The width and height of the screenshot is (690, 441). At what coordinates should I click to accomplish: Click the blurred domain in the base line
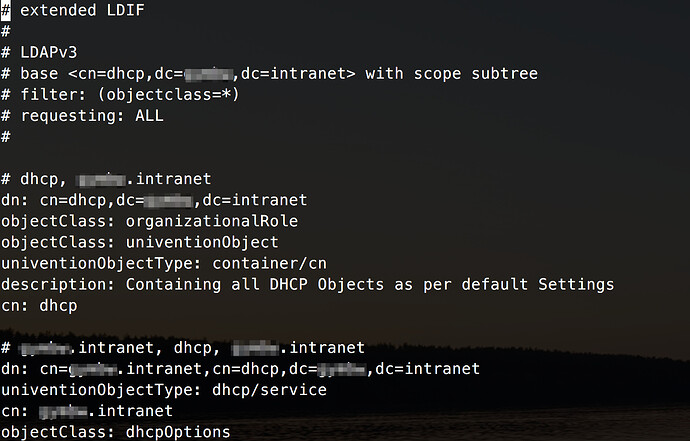pos(208,74)
